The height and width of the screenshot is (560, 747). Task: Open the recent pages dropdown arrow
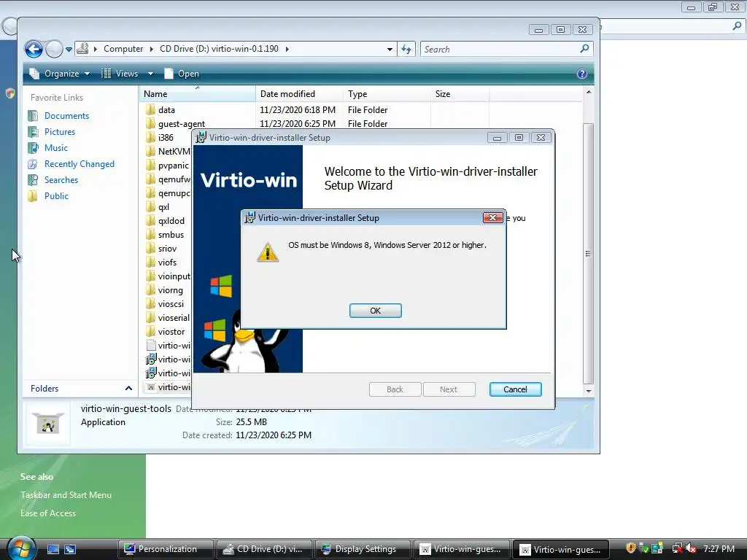pos(69,49)
